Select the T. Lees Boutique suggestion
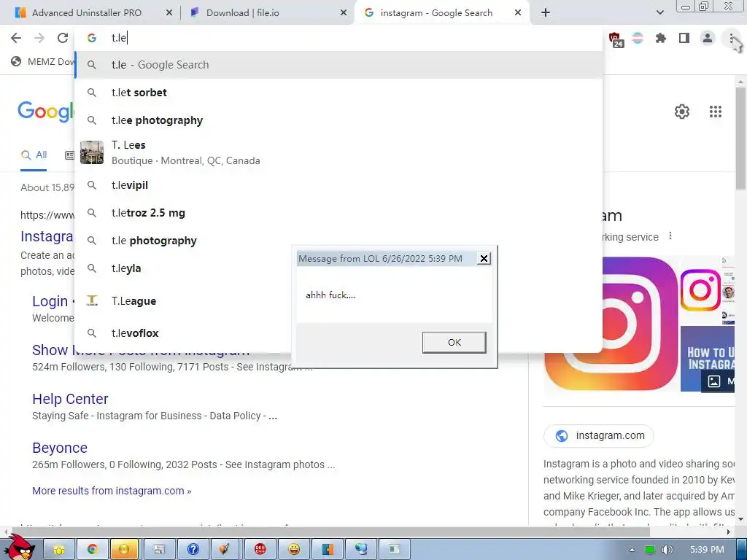747x560 pixels. click(x=338, y=152)
